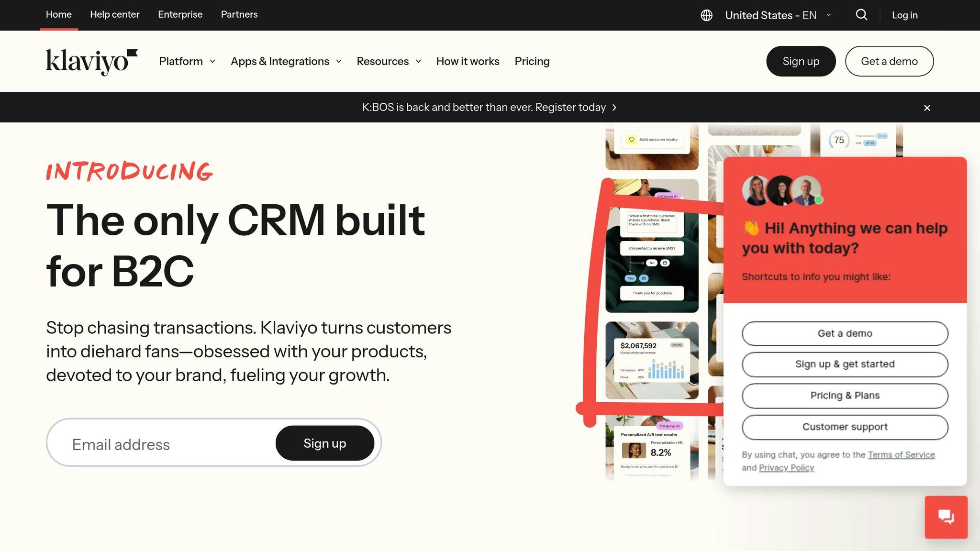
Task: Open the Terms of Service link
Action: pos(902,455)
